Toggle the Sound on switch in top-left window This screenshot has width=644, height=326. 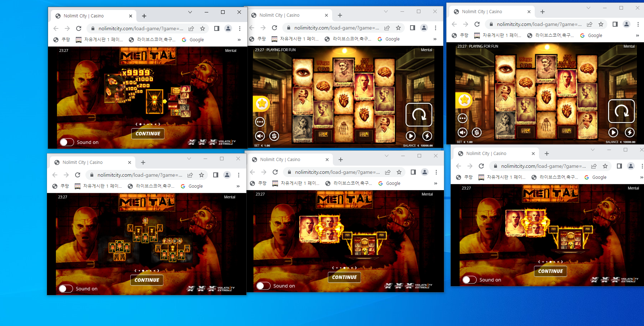pyautogui.click(x=67, y=142)
